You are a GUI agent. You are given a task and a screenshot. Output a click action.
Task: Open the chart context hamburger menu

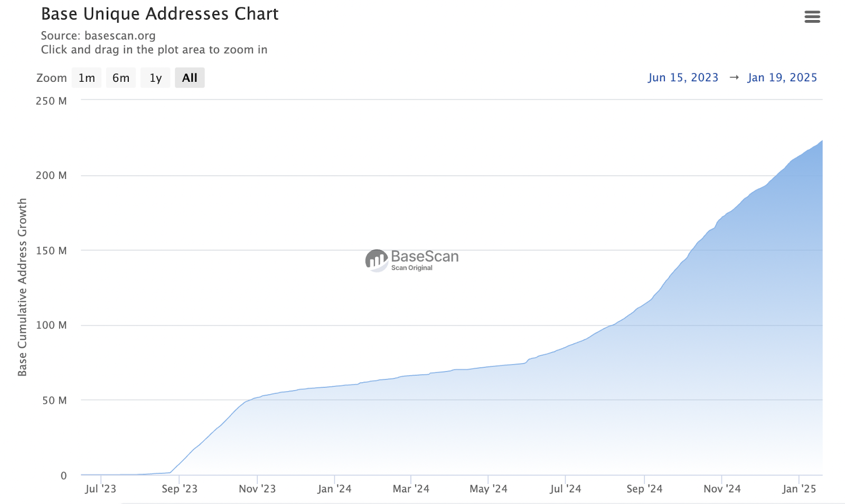click(812, 17)
